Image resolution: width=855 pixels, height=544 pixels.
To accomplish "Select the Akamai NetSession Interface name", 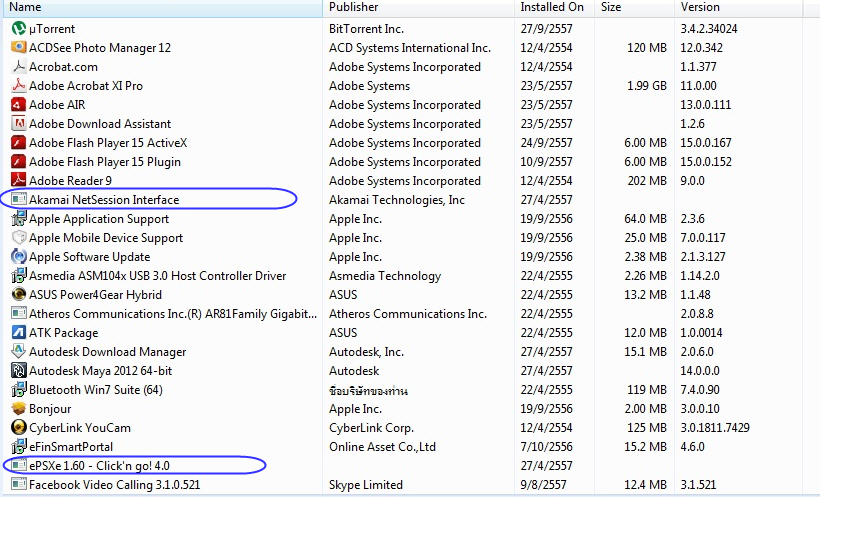I will click(x=104, y=200).
